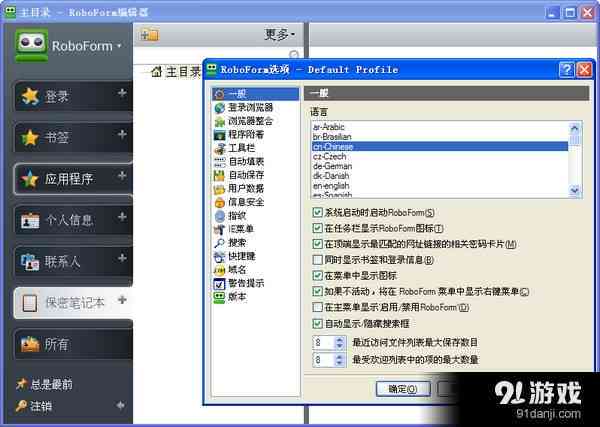Decrease 最受欢迎列表中的项的最大数量 spinner value
This screenshot has width=600, height=427.
(340, 363)
